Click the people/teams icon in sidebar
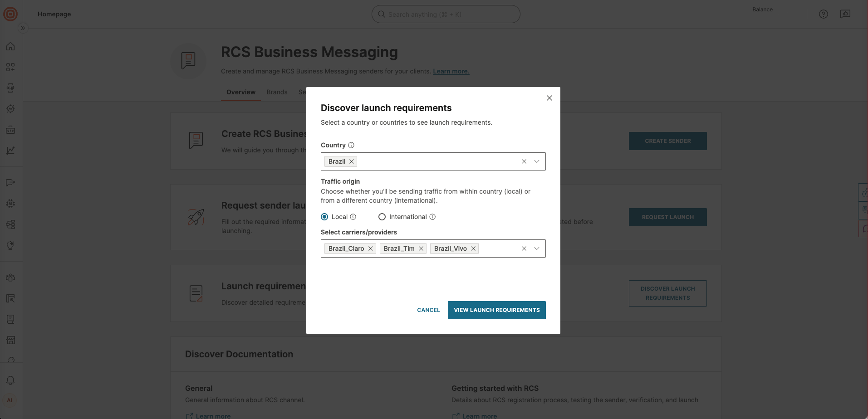This screenshot has width=868, height=419. pyautogui.click(x=10, y=277)
